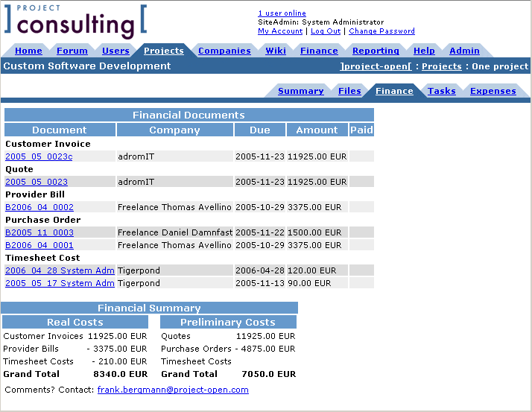The height and width of the screenshot is (412, 532).
Task: Open customer invoice 2005_05_0023c
Action: click(x=39, y=156)
